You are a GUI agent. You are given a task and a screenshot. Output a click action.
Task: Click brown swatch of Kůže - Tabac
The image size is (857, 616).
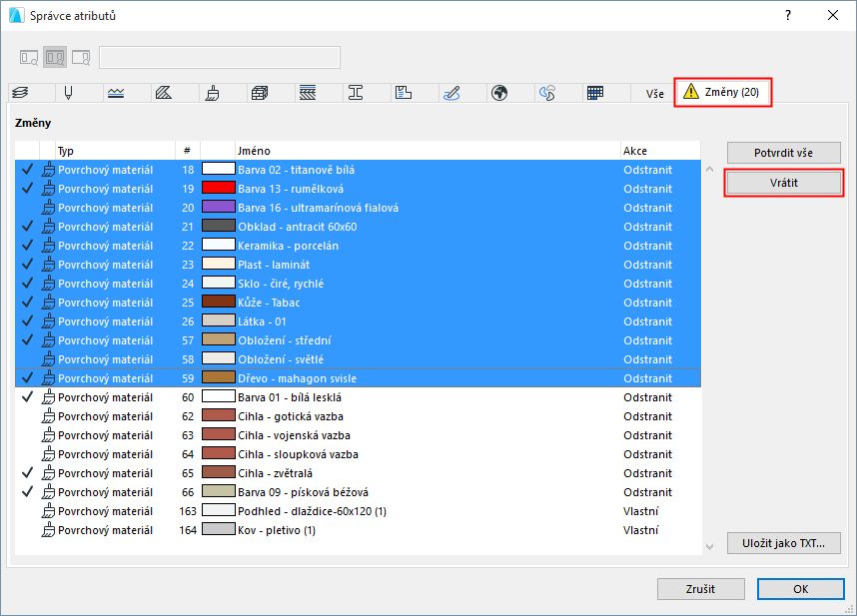219,302
